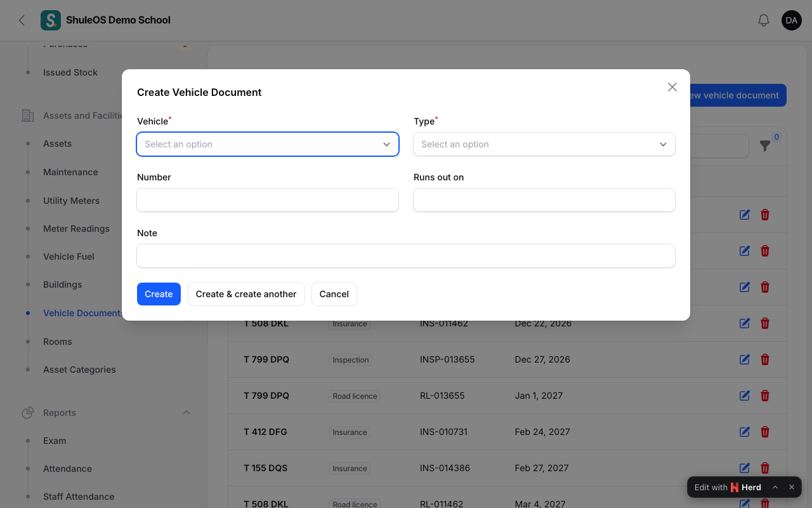This screenshot has width=812, height=508.
Task: Open Buildings in sidebar
Action: pyautogui.click(x=62, y=284)
